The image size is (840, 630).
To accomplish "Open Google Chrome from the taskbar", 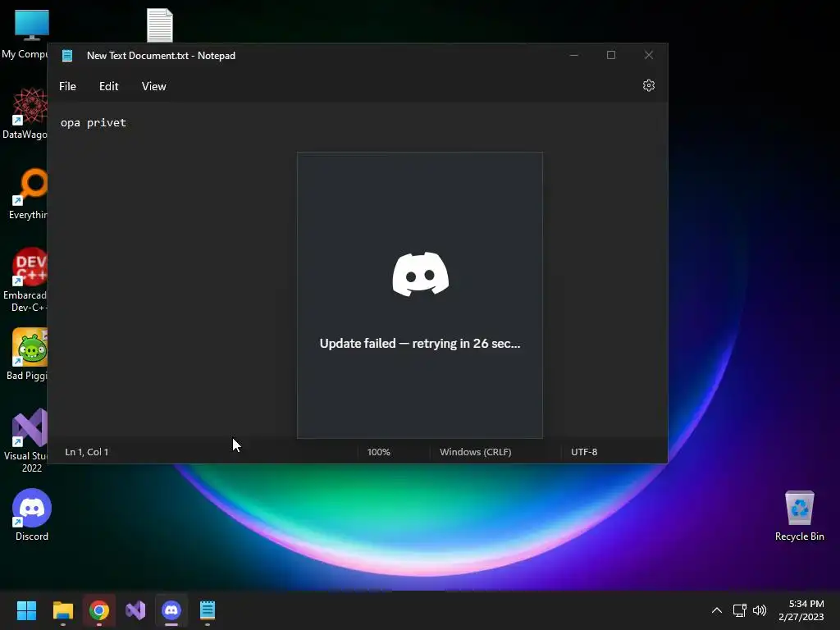I will (x=99, y=610).
